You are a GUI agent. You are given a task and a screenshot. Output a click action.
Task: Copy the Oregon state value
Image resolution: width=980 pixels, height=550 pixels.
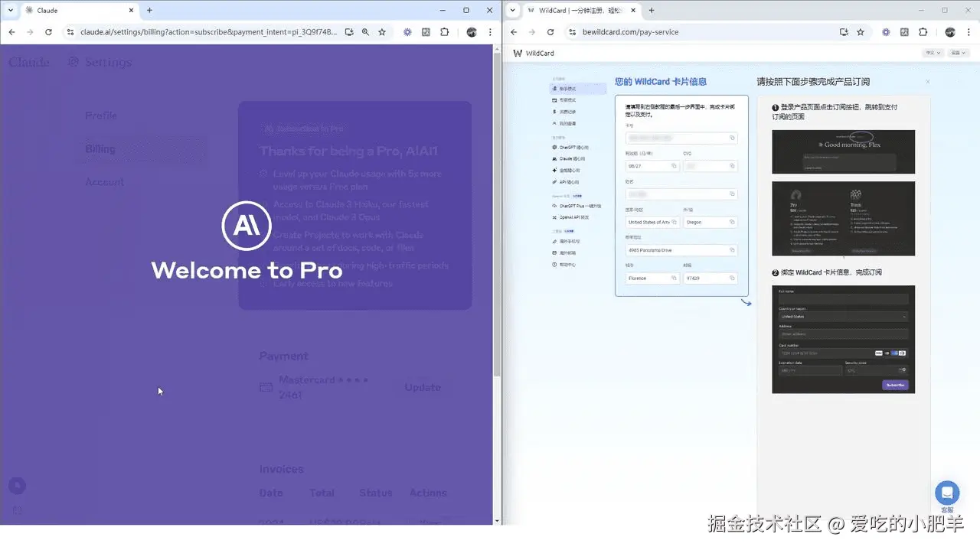(732, 222)
